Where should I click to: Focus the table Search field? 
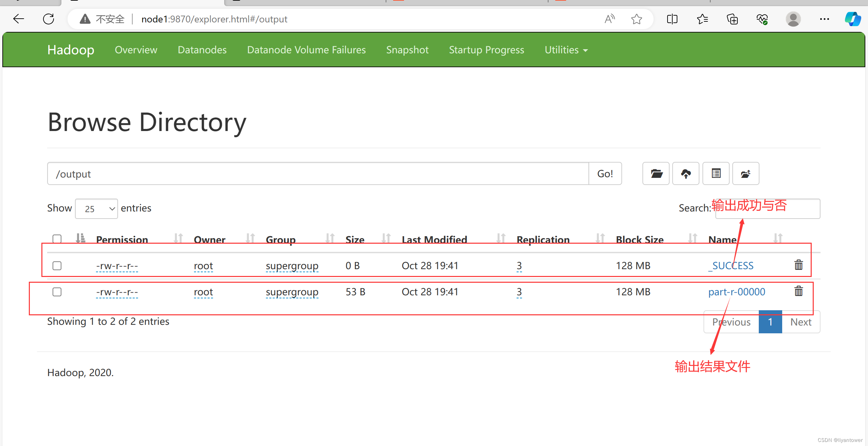(768, 209)
